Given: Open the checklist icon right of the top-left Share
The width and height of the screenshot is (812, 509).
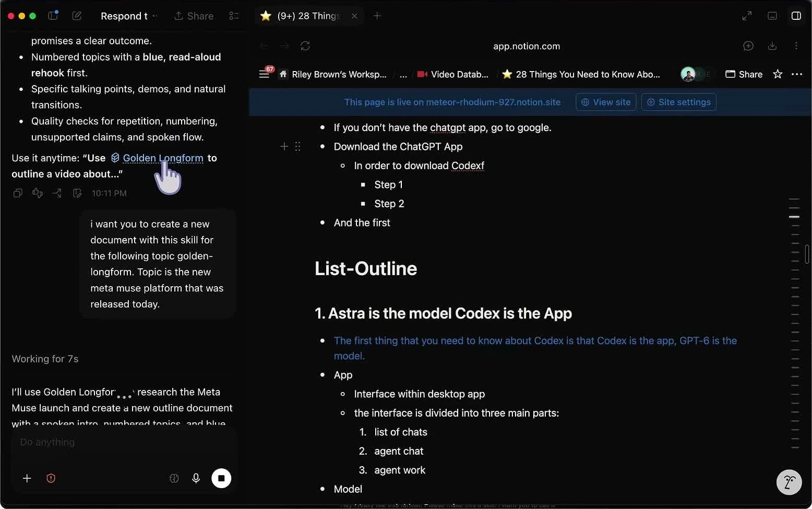Looking at the screenshot, I should pos(234,16).
